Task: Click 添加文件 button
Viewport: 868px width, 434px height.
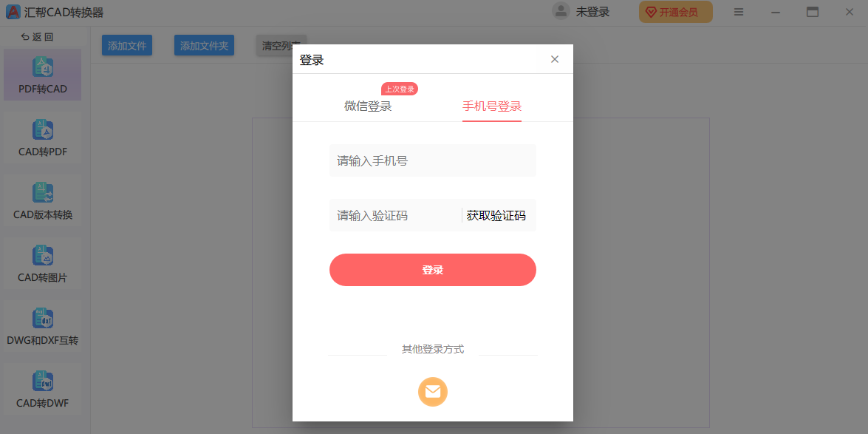Action: coord(127,45)
